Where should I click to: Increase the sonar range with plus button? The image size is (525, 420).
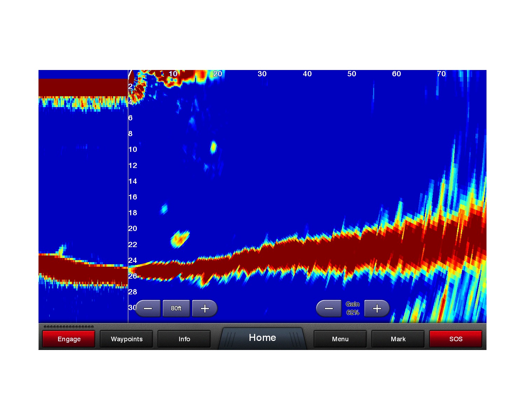205,308
